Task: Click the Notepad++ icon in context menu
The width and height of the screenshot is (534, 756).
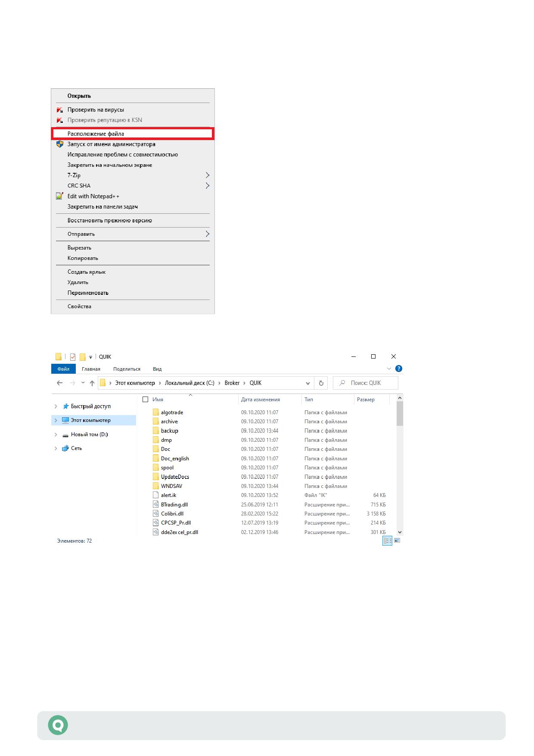Action: 60,196
